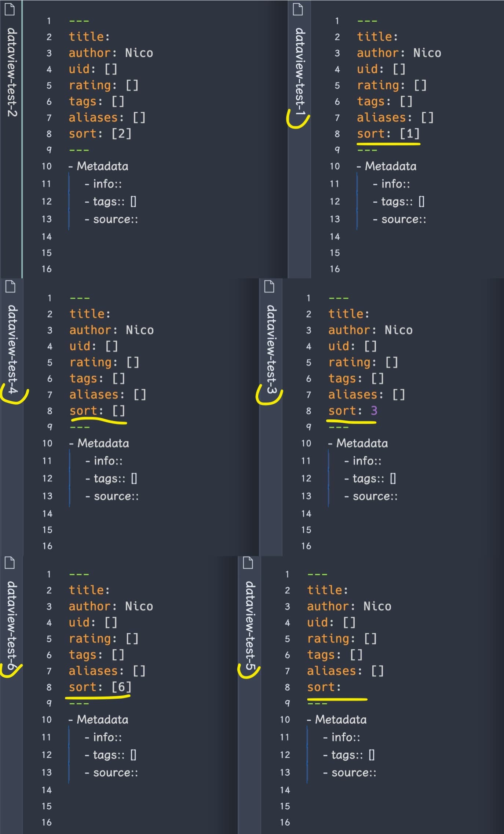Click the file icon above dataview-test-4
Image resolution: width=504 pixels, height=834 pixels.
(x=11, y=287)
